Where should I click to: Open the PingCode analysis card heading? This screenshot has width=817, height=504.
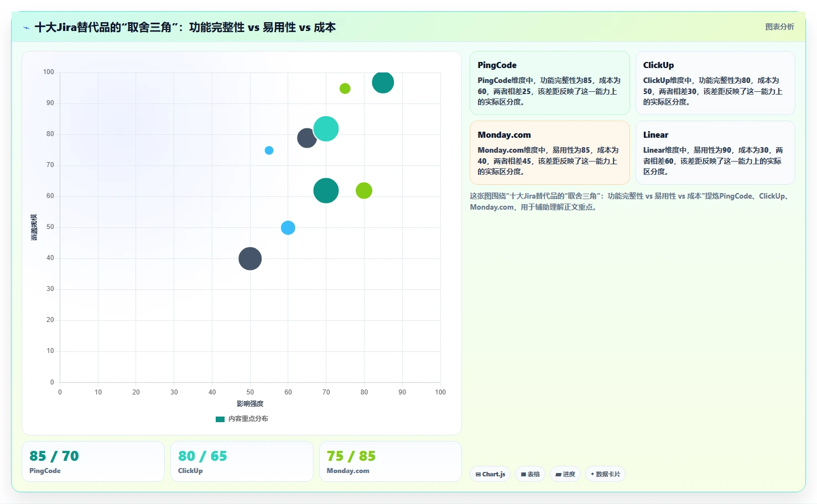click(497, 65)
